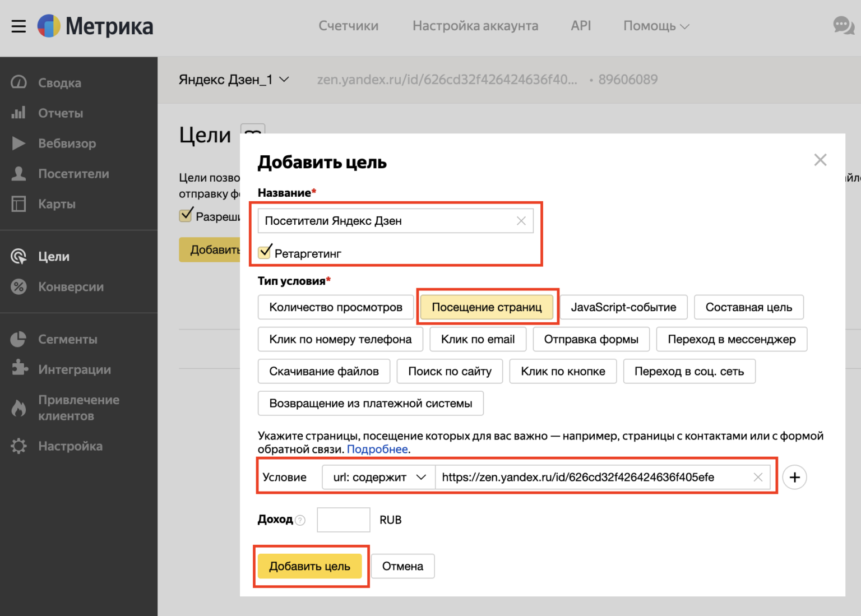Click the Название input field
This screenshot has width=861, height=616.
(x=396, y=221)
